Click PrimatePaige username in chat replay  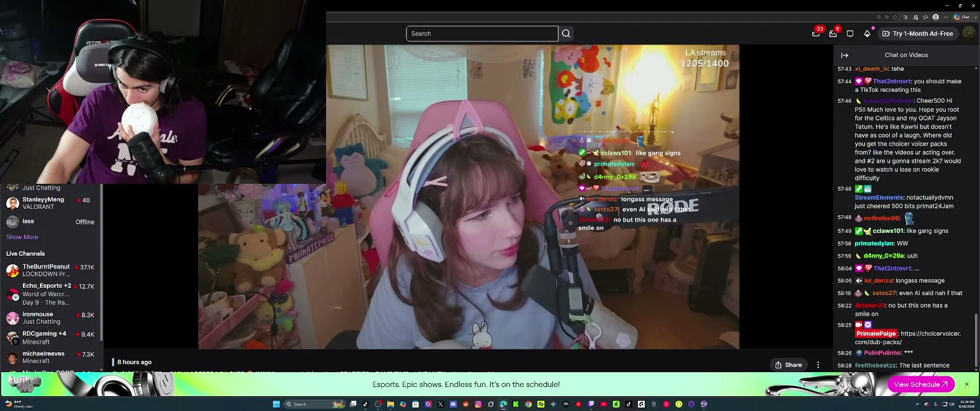point(876,333)
